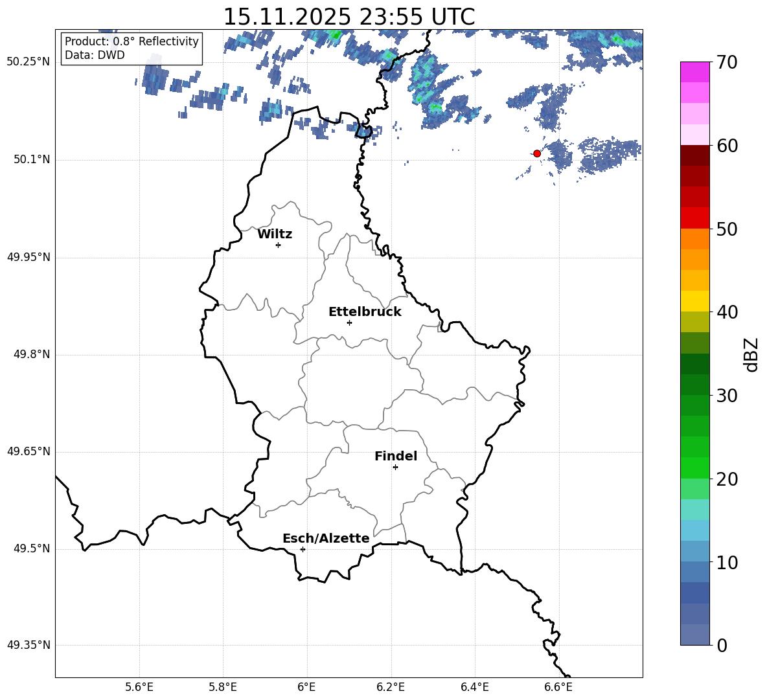Click the colorbar tick label 50
Viewport: 767px width, 700px height.
(726, 229)
